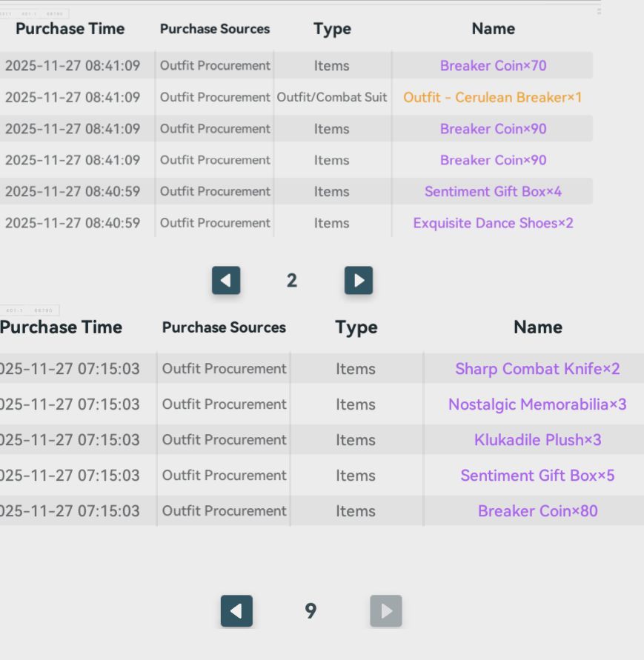Select the Sharp Combat Knife×2 entry
Viewport: 644px width, 660px height.
point(537,369)
